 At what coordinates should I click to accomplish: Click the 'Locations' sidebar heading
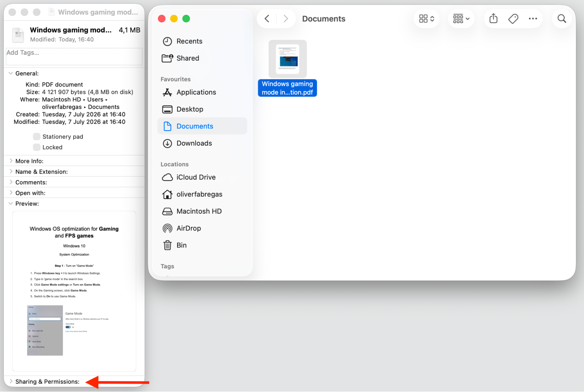[x=174, y=164]
